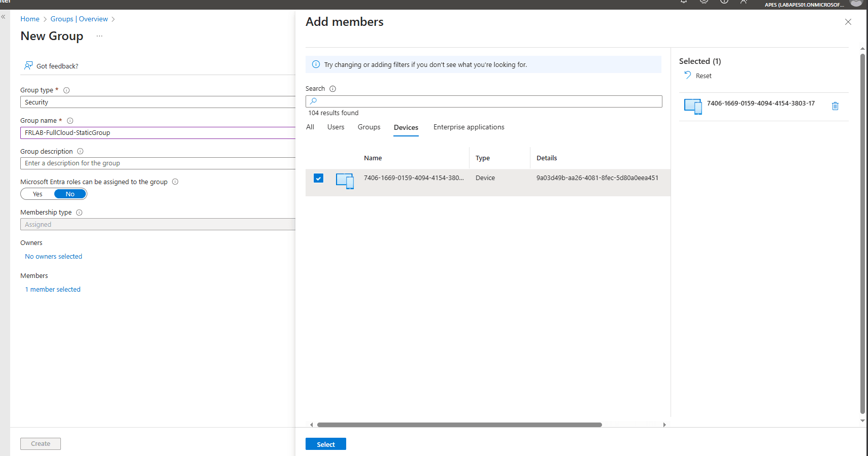This screenshot has height=456, width=868.
Task: Click the Create button
Action: click(41, 444)
